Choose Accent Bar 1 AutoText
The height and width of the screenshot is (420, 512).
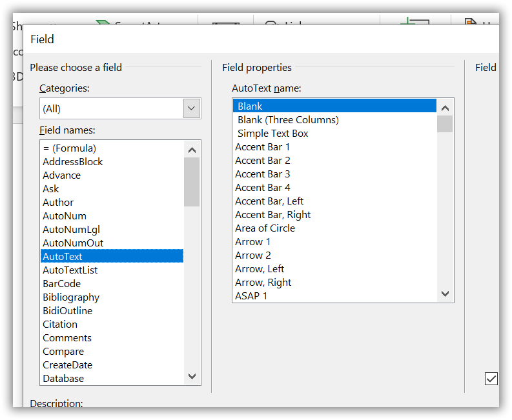pos(262,146)
